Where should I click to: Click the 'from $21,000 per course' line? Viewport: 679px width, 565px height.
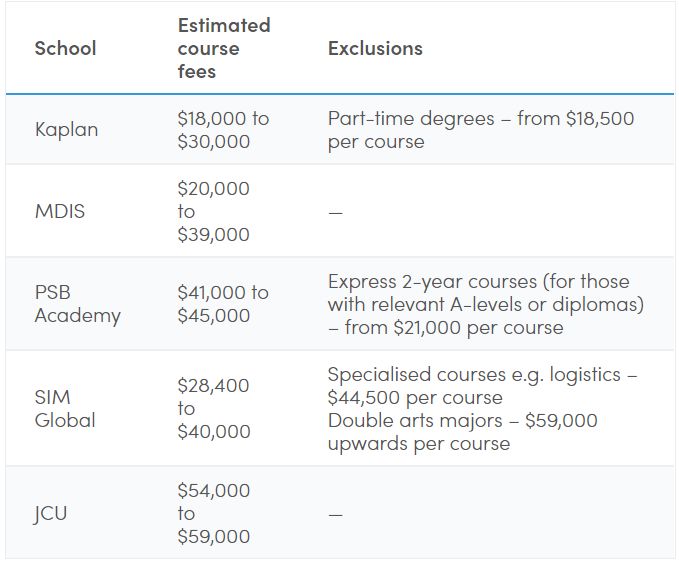coord(445,327)
